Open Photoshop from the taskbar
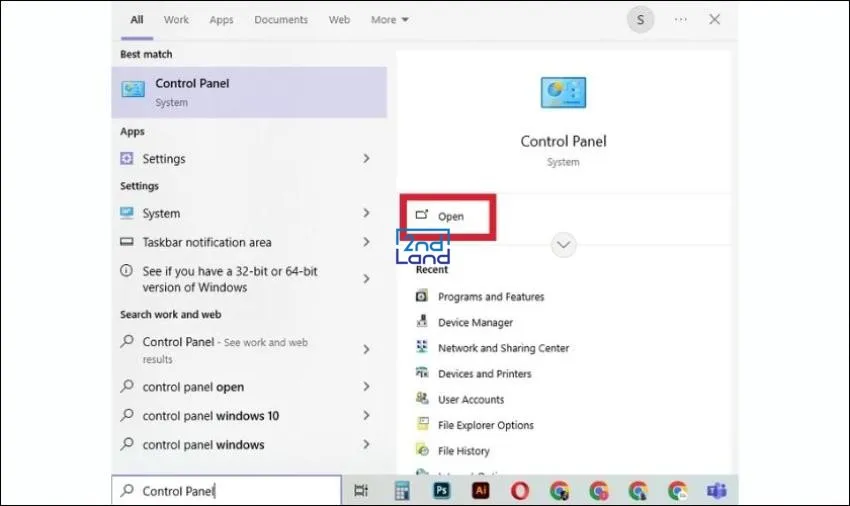The width and height of the screenshot is (850, 506). click(x=441, y=491)
